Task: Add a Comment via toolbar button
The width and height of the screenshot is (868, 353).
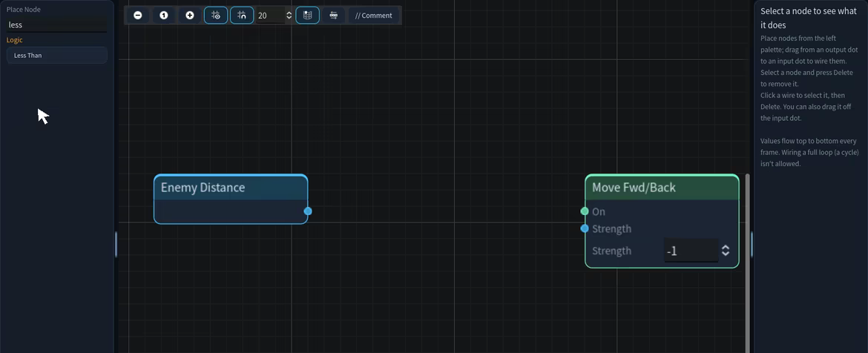Action: [374, 16]
